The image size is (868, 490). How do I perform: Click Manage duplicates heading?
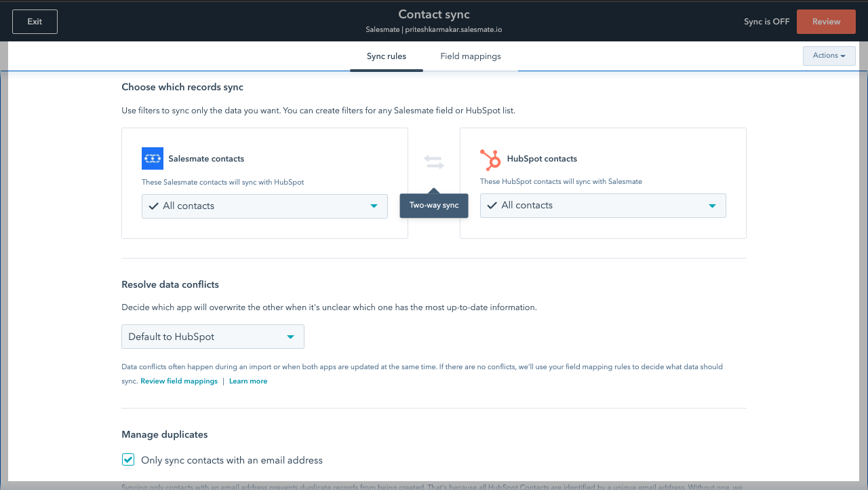click(x=165, y=434)
